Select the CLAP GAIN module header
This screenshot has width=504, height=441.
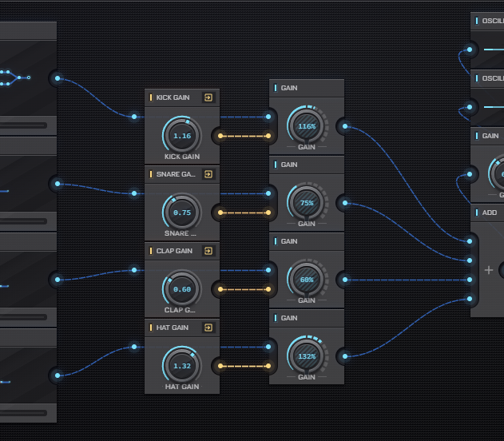tap(182, 251)
